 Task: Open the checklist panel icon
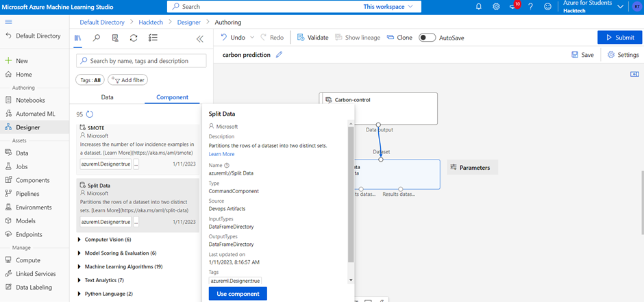pyautogui.click(x=153, y=38)
